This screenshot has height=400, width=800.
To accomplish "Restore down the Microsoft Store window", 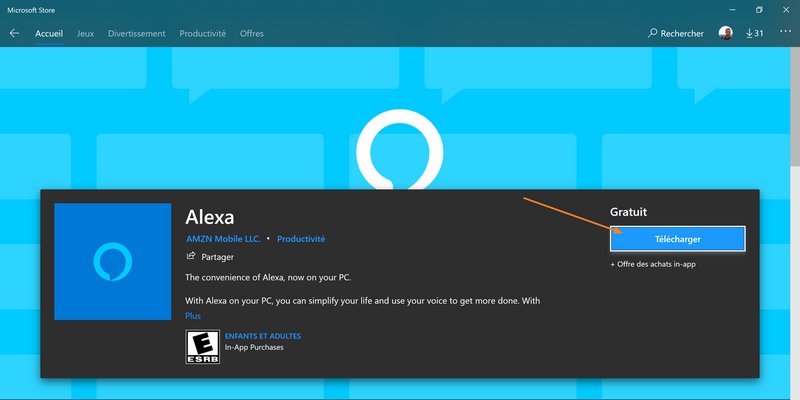I will click(759, 10).
